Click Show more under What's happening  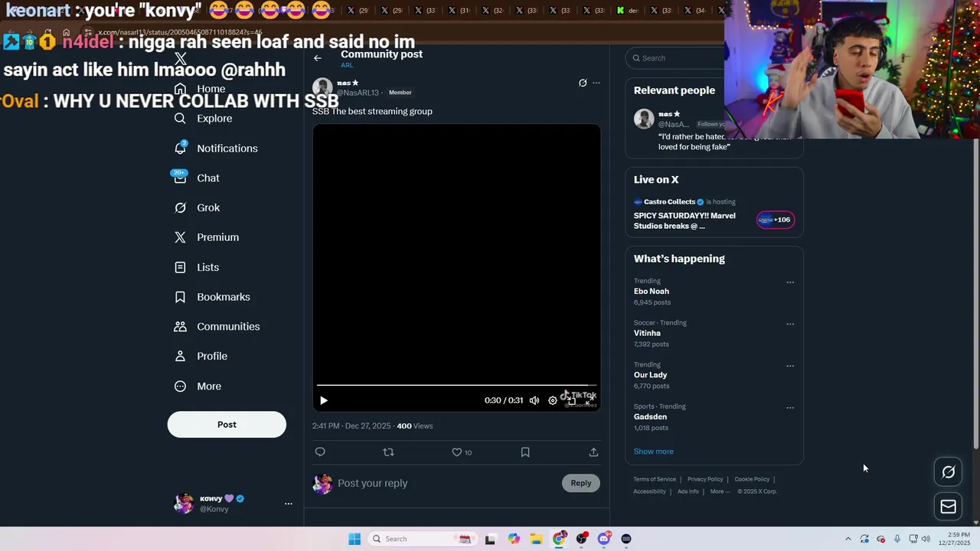(x=654, y=452)
